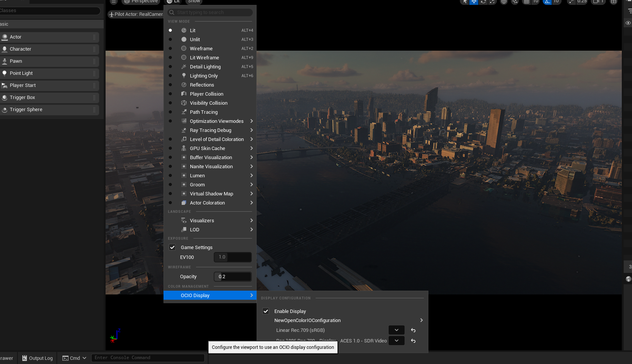632x364 pixels.
Task: Expand Ray Tracing Debug submenu
Action: coord(210,130)
